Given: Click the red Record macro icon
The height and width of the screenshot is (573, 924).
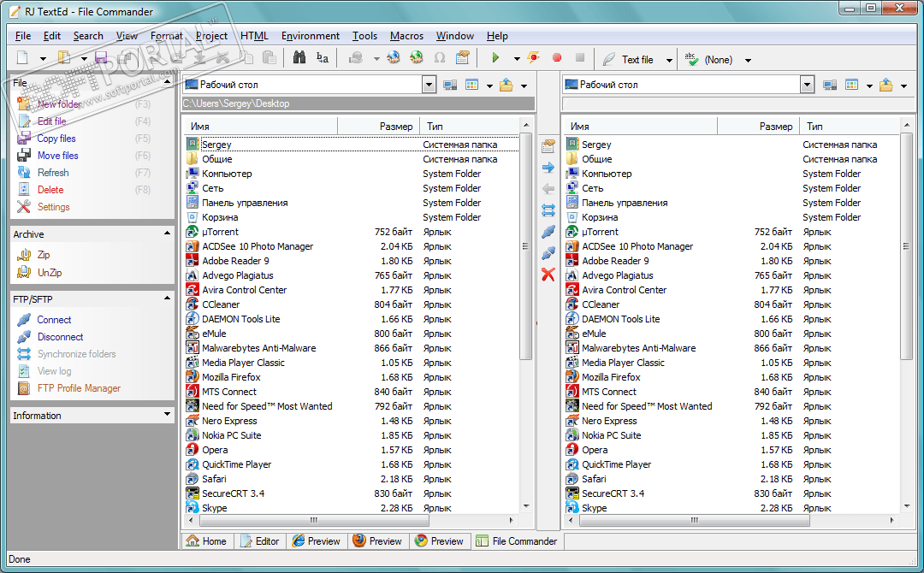Looking at the screenshot, I should pyautogui.click(x=556, y=57).
